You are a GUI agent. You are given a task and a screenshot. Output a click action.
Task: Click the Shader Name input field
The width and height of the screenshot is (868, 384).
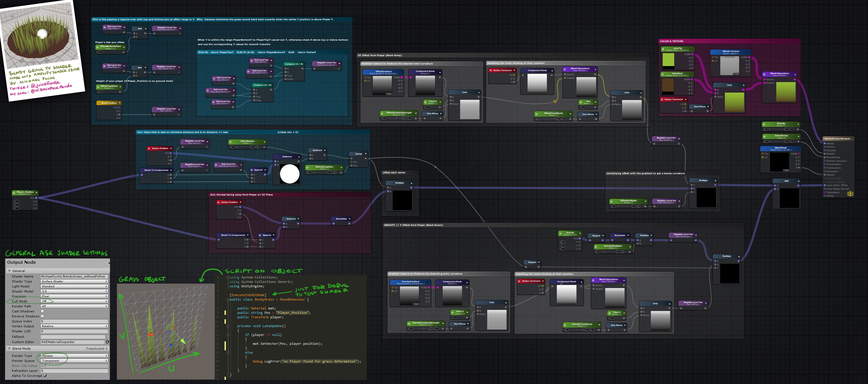(x=74, y=276)
